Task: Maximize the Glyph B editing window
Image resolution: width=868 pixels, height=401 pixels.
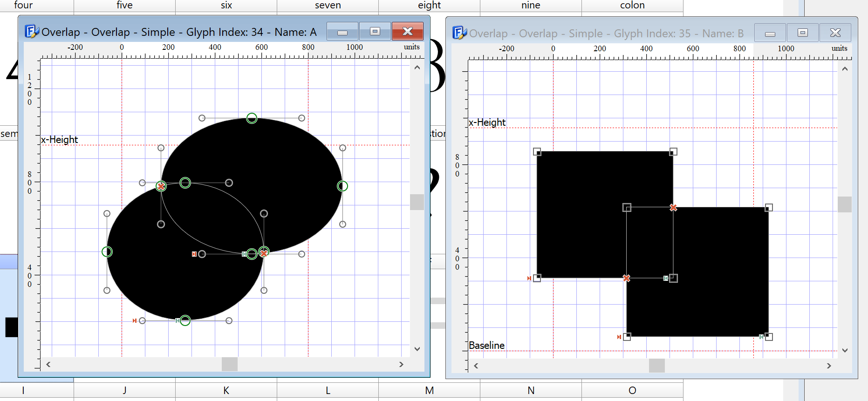Action: 802,33
